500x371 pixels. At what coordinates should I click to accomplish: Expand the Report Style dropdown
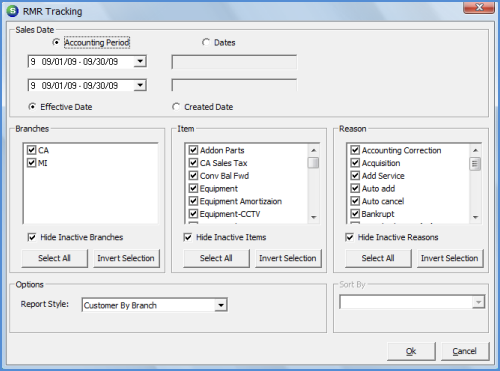pyautogui.click(x=221, y=305)
